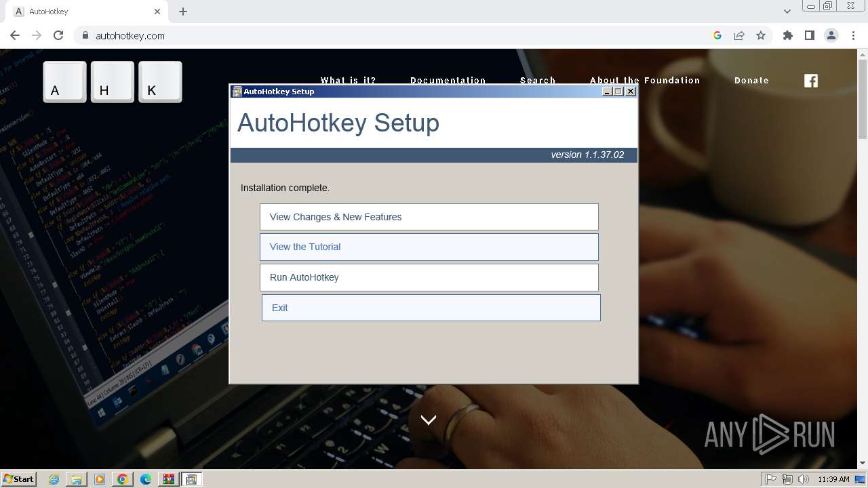Open the Search nav link
This screenshot has width=868, height=488.
538,80
